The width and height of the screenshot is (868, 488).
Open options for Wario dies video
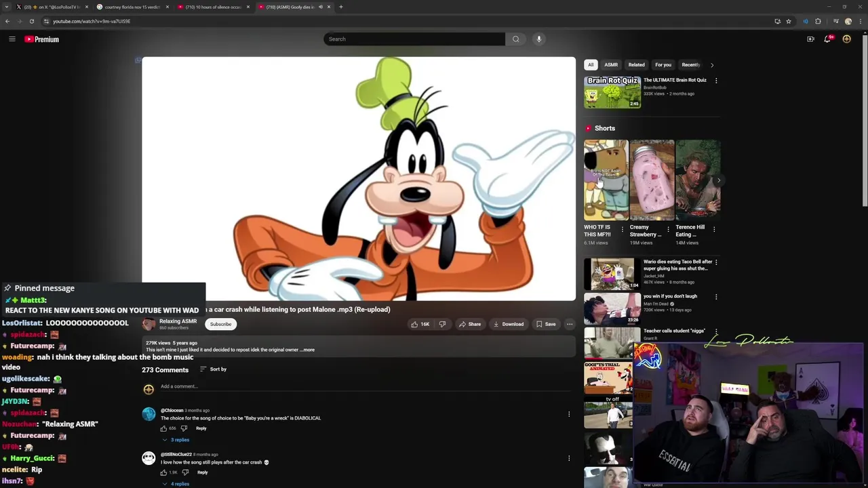[x=716, y=262]
